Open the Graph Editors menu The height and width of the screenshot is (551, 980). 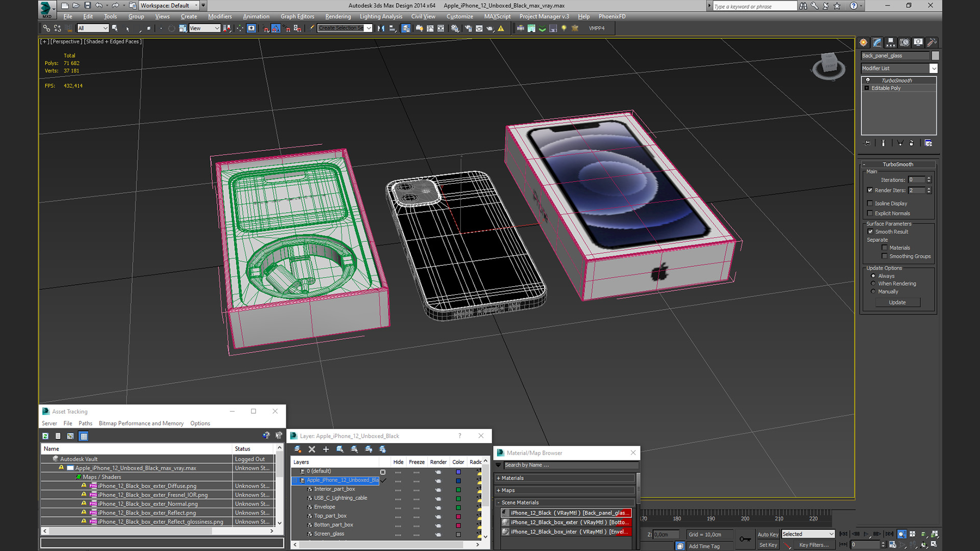pos(297,16)
